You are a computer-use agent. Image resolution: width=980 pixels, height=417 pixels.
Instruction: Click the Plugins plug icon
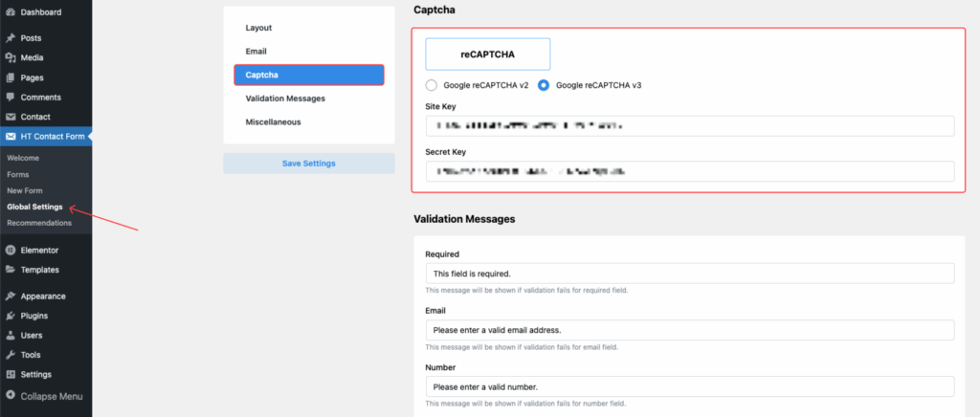click(11, 316)
